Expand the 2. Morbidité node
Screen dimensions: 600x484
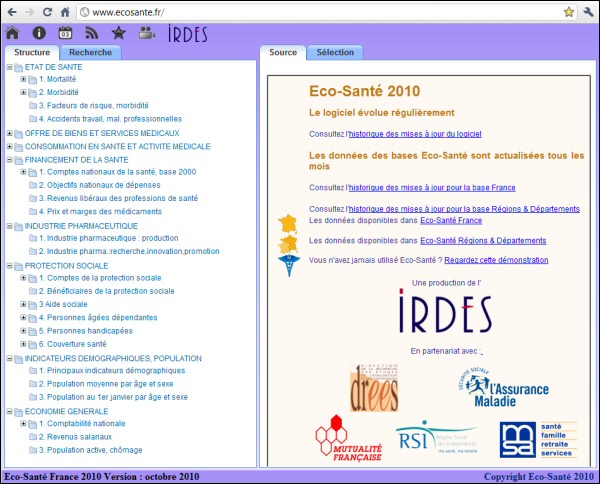pyautogui.click(x=23, y=92)
